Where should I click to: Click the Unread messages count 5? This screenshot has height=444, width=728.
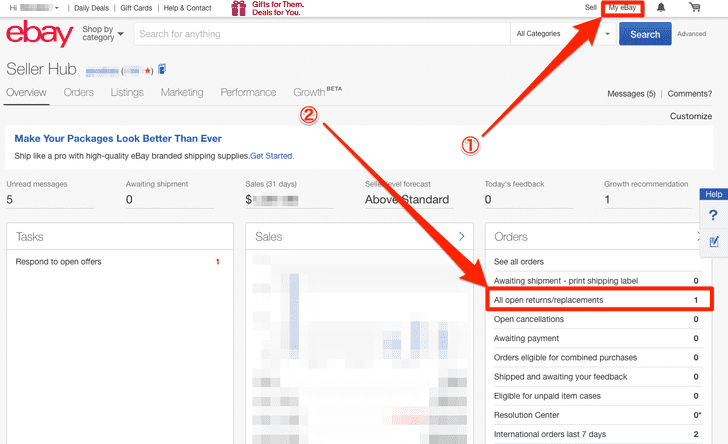(10, 200)
